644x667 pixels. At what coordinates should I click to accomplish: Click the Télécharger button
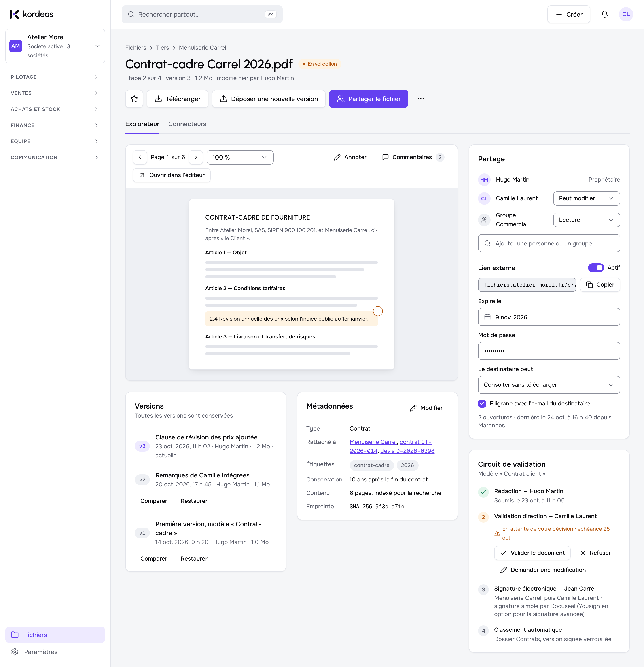177,99
